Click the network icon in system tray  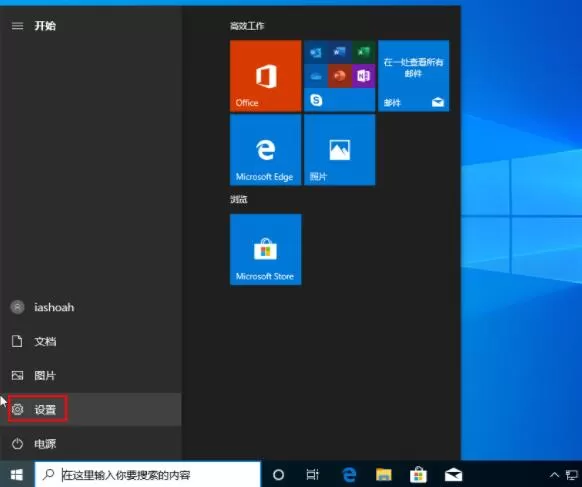coord(572,475)
